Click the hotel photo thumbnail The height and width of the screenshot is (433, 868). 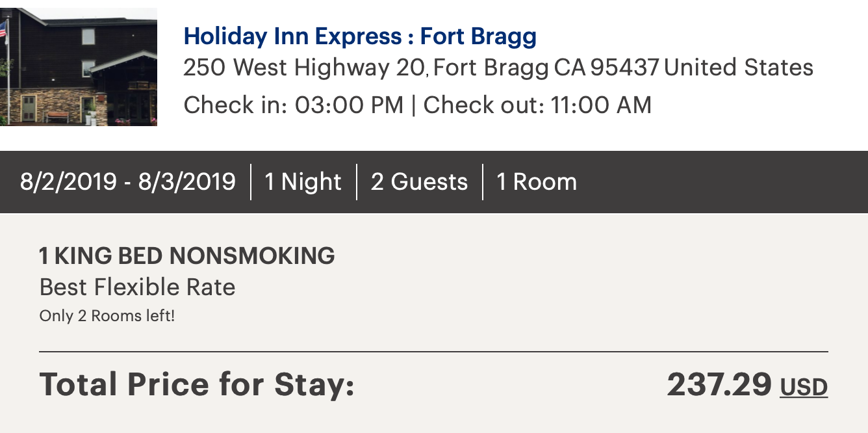(79, 66)
